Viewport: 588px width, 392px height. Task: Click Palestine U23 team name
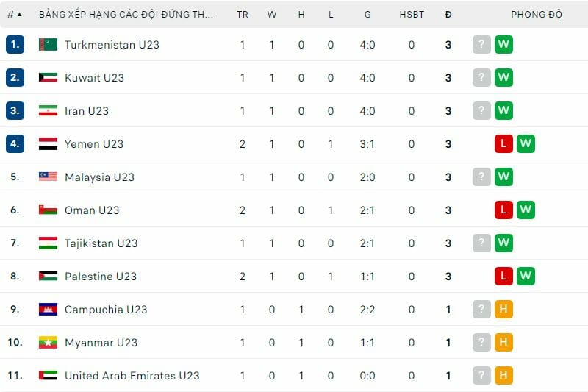(100, 277)
